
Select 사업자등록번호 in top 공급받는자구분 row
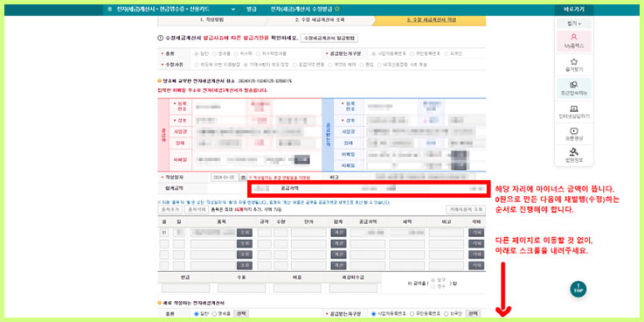[374, 53]
